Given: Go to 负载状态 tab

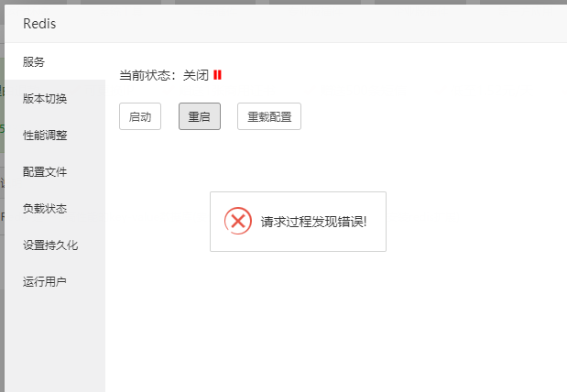Looking at the screenshot, I should click(x=55, y=209).
